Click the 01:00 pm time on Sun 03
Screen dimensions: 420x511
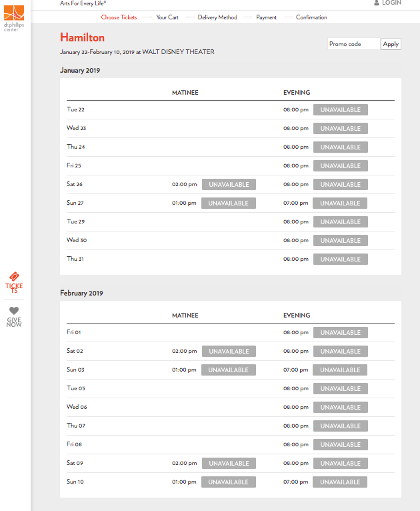tap(184, 370)
